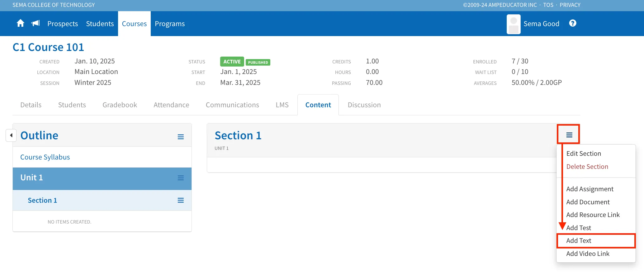
Task: Click the PUBLISHED status badge
Action: (258, 62)
